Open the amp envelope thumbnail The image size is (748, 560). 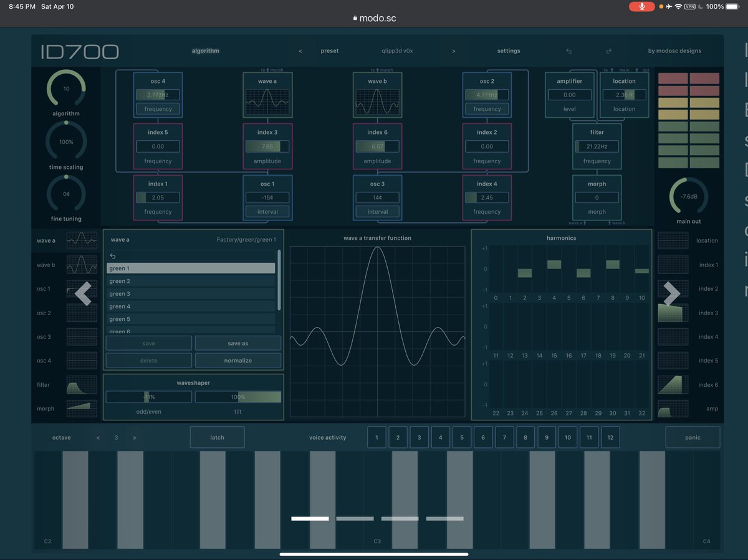point(673,409)
